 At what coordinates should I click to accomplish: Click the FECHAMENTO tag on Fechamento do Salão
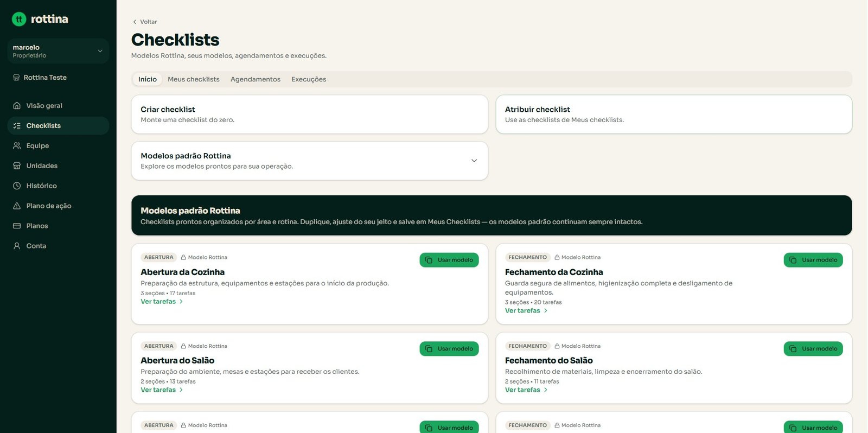[x=528, y=346]
